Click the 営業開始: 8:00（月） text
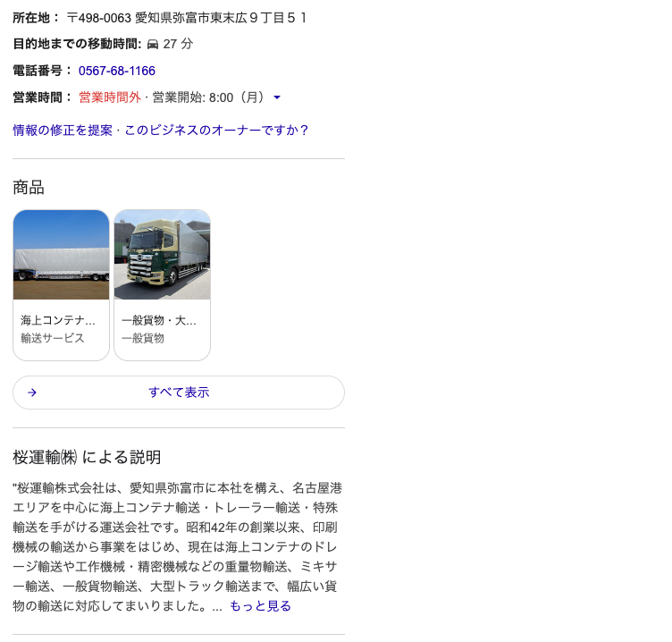This screenshot has width=672, height=642. (210, 97)
